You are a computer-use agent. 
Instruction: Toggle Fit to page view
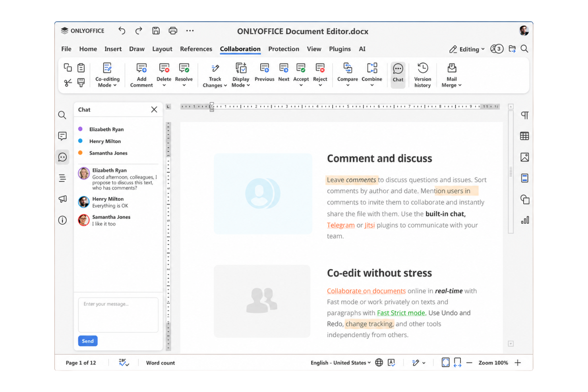[446, 363]
